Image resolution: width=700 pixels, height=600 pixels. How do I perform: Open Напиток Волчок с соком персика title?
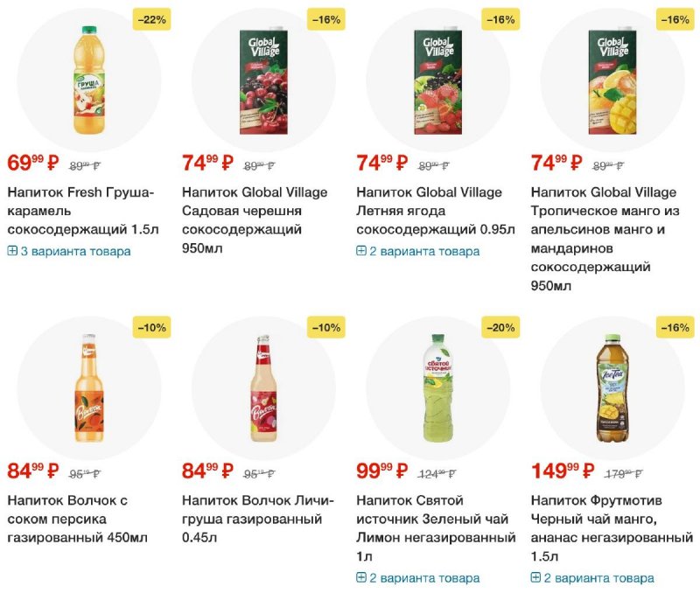pos(77,520)
